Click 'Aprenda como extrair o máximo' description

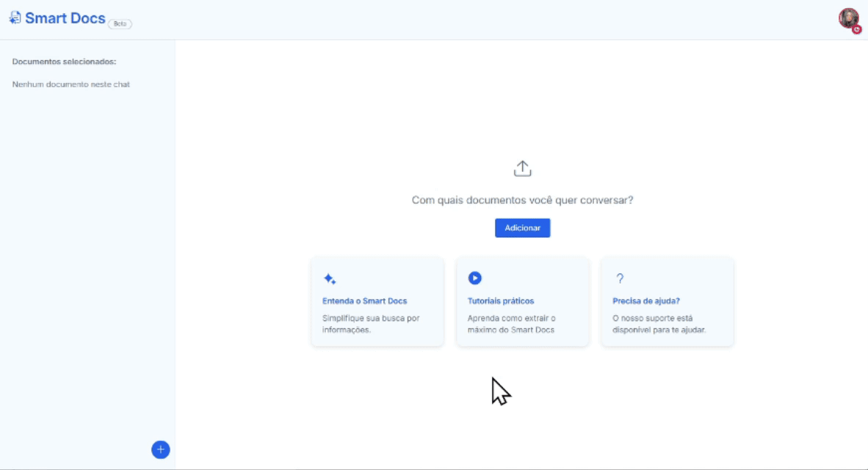[x=512, y=324]
